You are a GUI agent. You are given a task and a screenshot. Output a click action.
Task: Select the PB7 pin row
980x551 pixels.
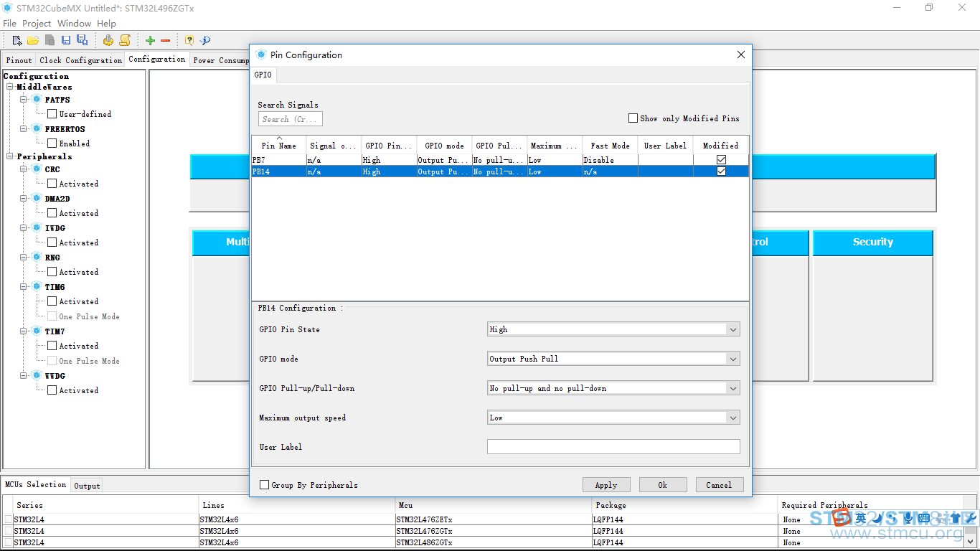(500, 160)
